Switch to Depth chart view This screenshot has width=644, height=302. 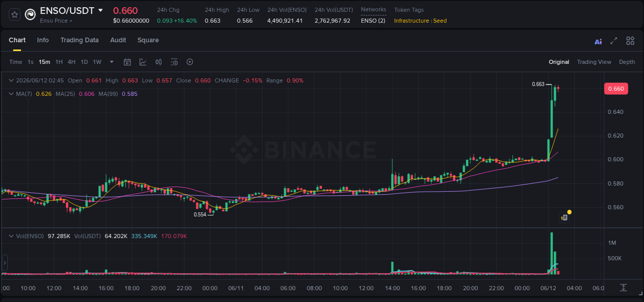[627, 62]
